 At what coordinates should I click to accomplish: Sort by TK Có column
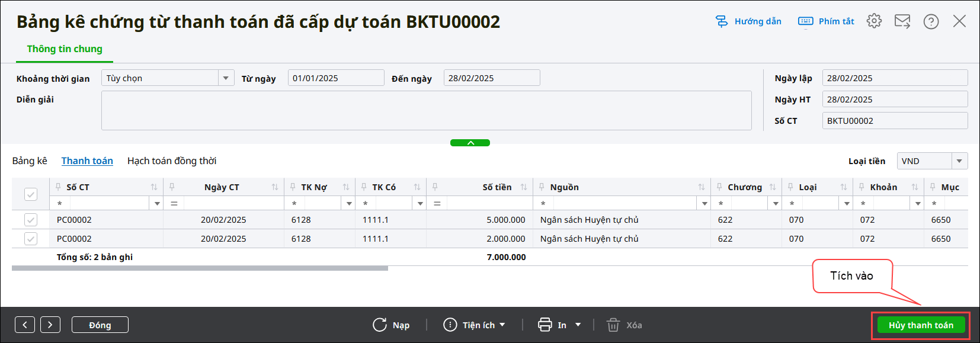click(417, 187)
